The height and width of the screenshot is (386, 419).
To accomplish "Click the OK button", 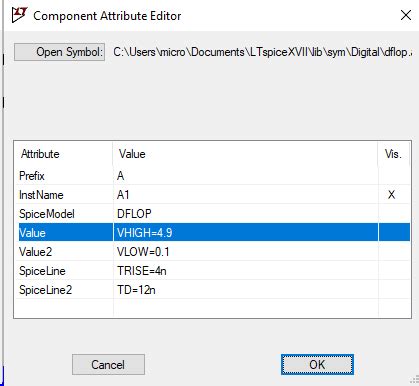I will [x=317, y=364].
